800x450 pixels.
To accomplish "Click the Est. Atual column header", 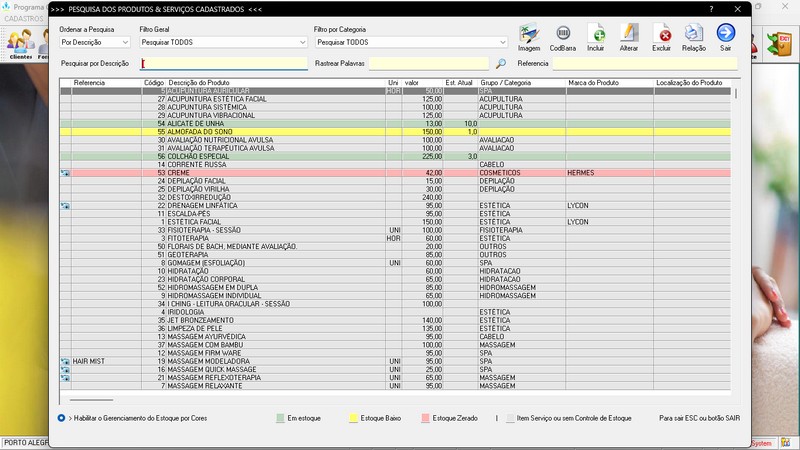I will [459, 83].
